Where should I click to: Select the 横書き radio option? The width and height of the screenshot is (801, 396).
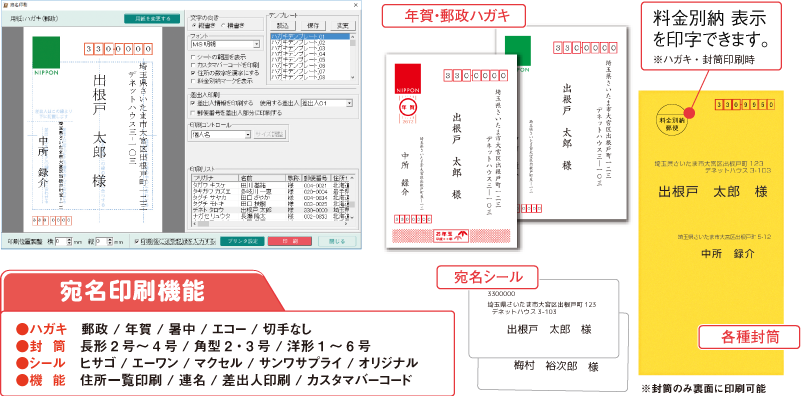[232, 25]
